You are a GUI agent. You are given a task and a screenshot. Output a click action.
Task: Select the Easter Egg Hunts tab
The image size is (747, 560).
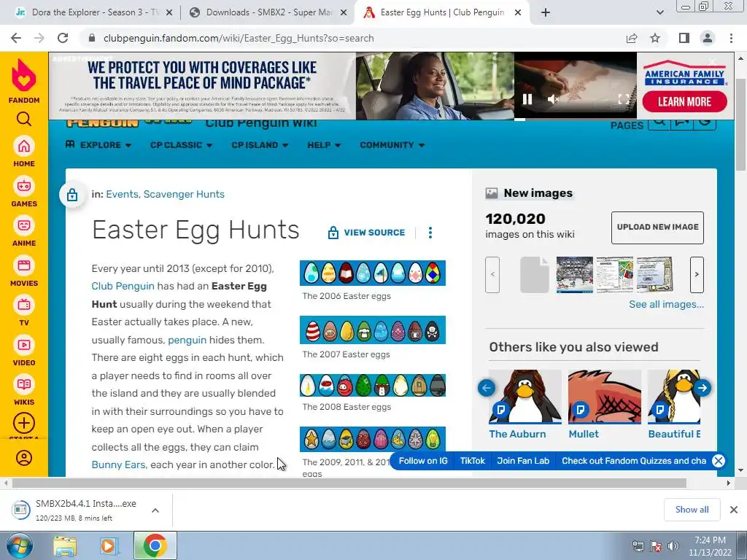(441, 12)
